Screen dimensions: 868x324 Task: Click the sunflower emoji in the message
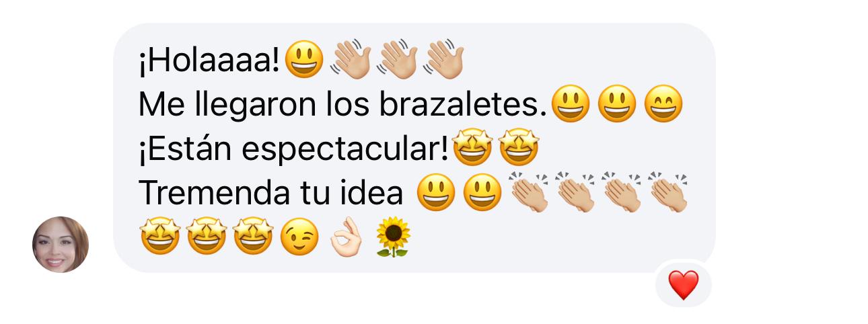[x=392, y=237]
